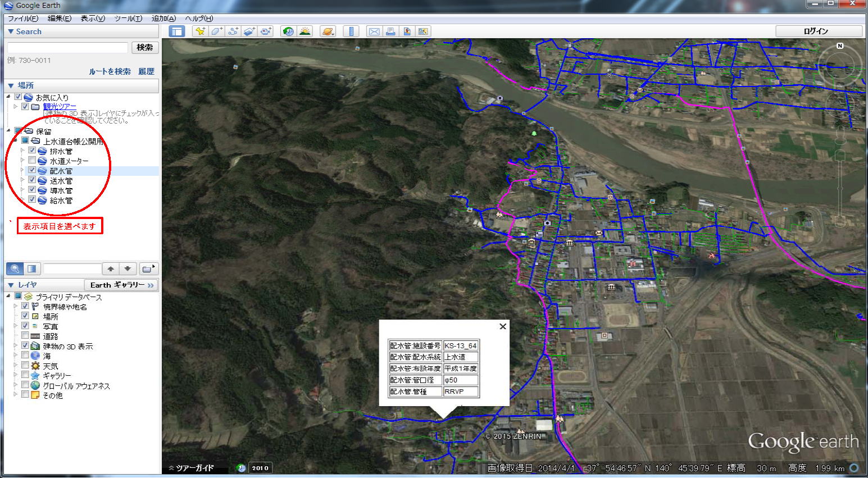Open the 観光ツアー link
Screen dimensions: 868x478
tap(60, 106)
